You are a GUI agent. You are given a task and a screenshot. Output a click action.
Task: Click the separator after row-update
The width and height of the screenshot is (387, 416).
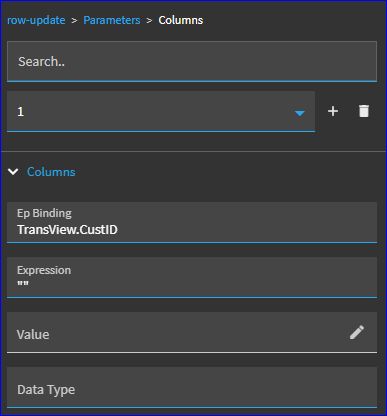click(x=74, y=21)
